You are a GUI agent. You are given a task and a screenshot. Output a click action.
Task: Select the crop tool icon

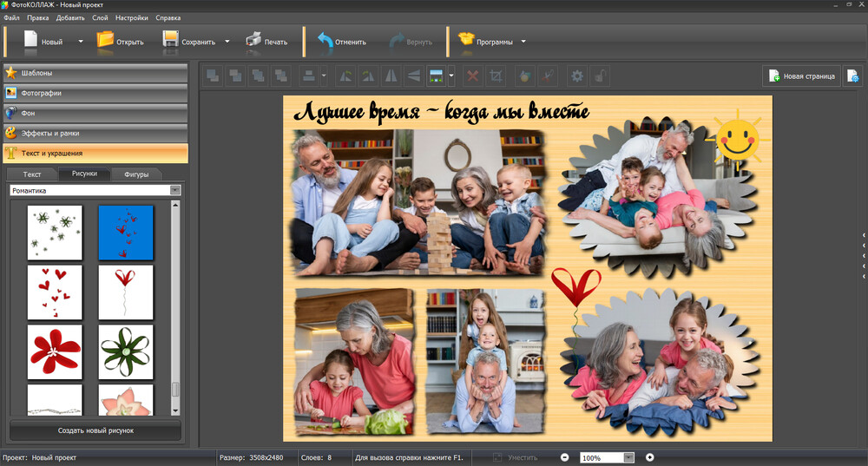pyautogui.click(x=496, y=75)
